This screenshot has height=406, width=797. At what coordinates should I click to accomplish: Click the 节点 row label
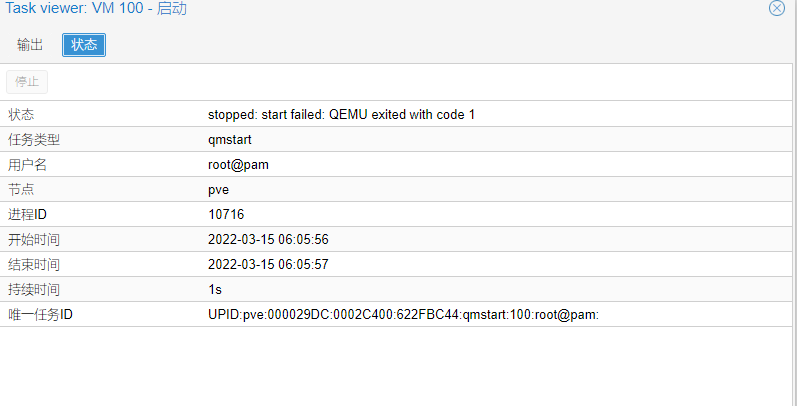[21, 190]
